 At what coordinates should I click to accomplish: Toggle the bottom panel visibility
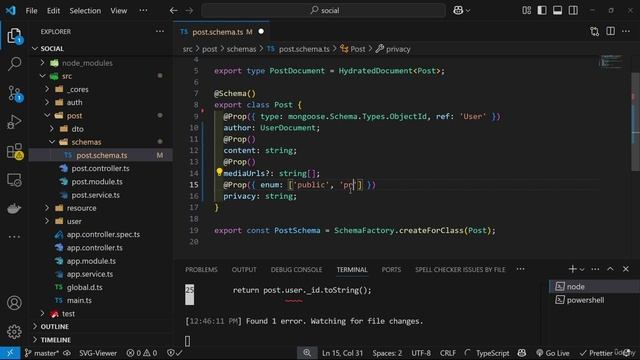tap(558, 11)
